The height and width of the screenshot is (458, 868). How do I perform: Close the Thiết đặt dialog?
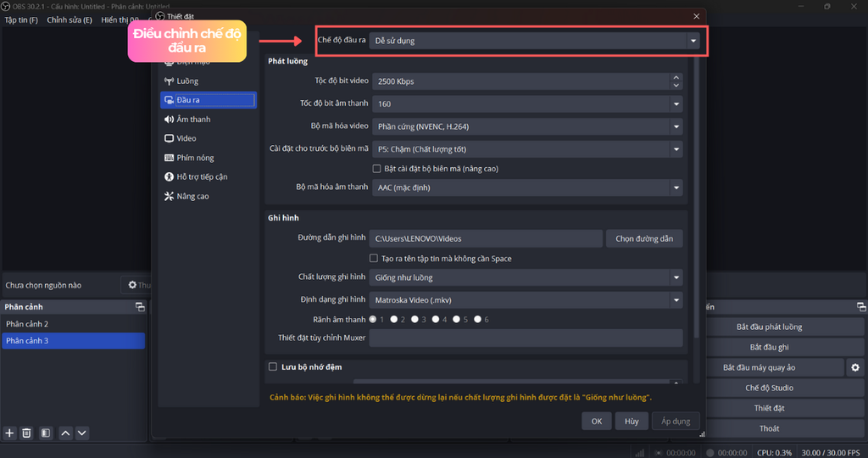coord(697,16)
